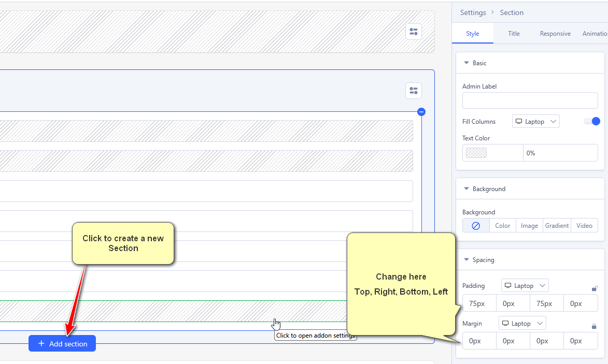Collapse the Spacing settings group

[466, 260]
